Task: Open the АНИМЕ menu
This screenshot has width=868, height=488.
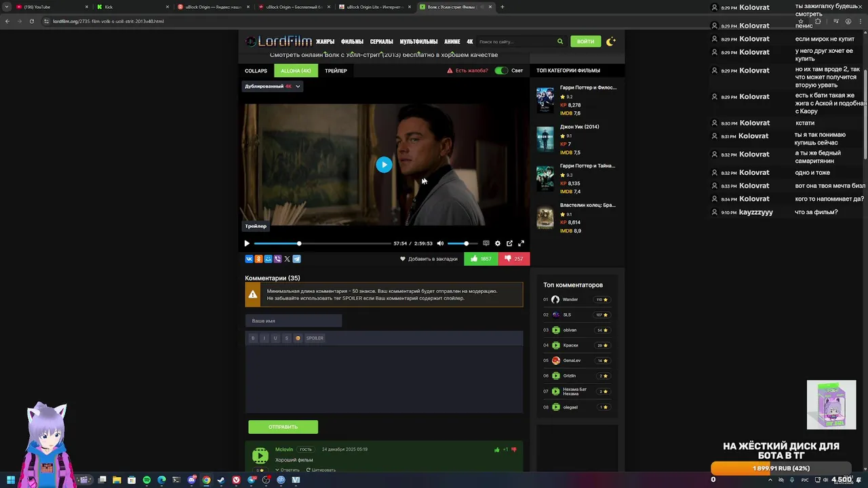Action: coord(452,41)
